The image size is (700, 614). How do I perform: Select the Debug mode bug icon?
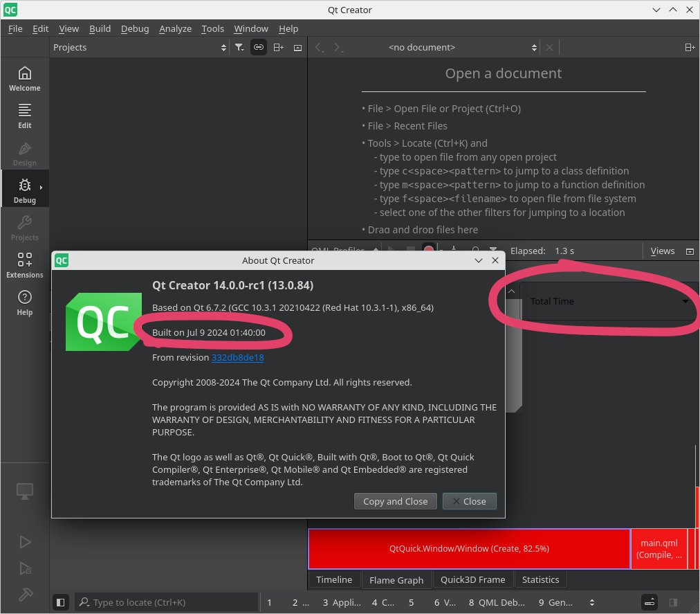pos(24,185)
